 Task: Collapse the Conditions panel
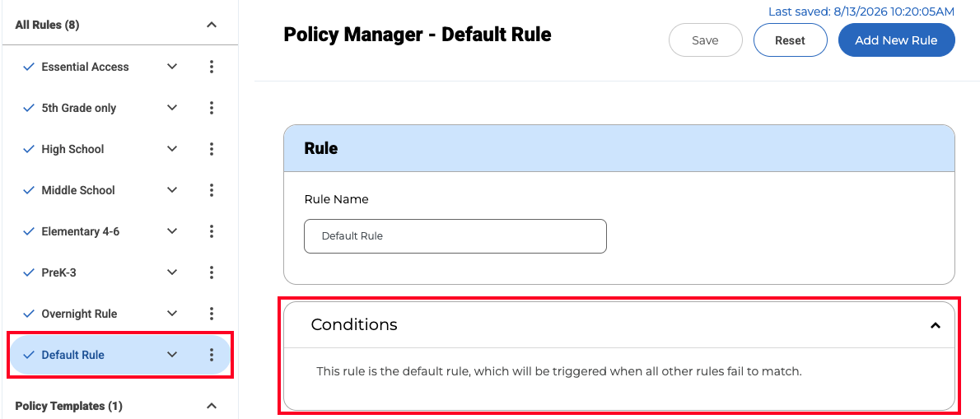coord(935,324)
